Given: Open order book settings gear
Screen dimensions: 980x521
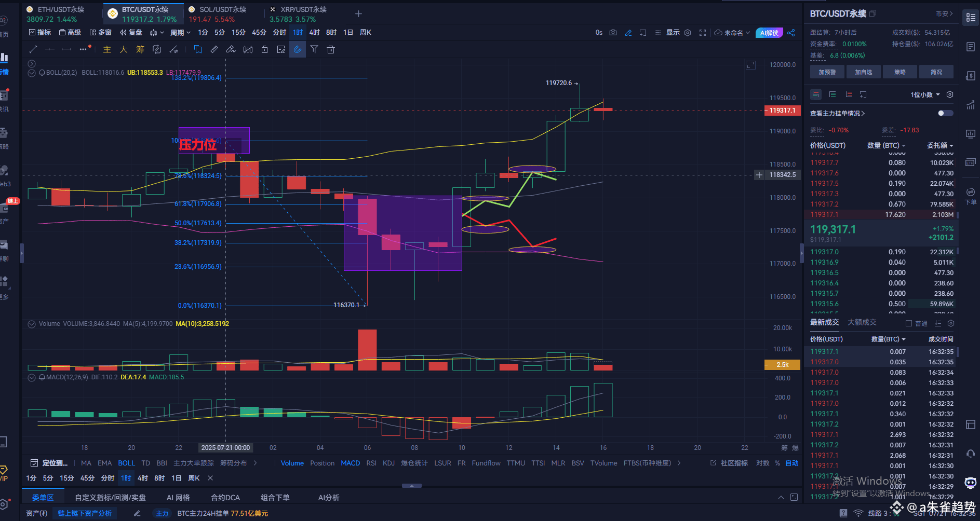Looking at the screenshot, I should coord(950,94).
